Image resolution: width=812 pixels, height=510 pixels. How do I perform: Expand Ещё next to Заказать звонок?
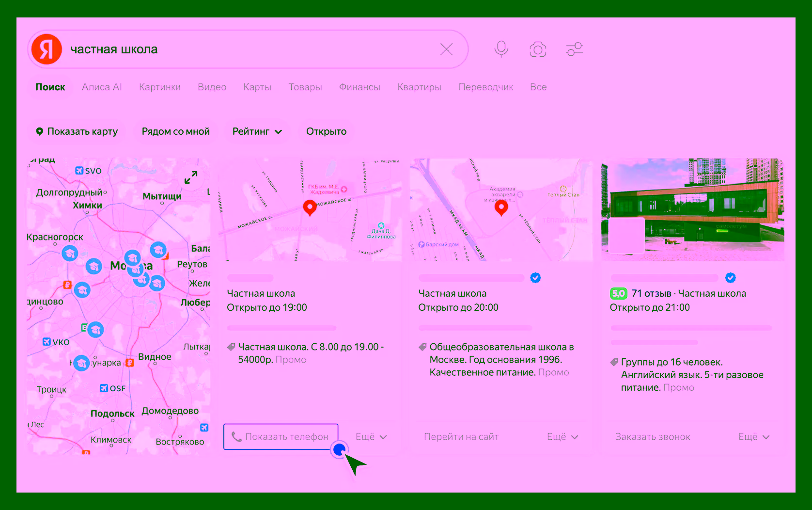[754, 437]
